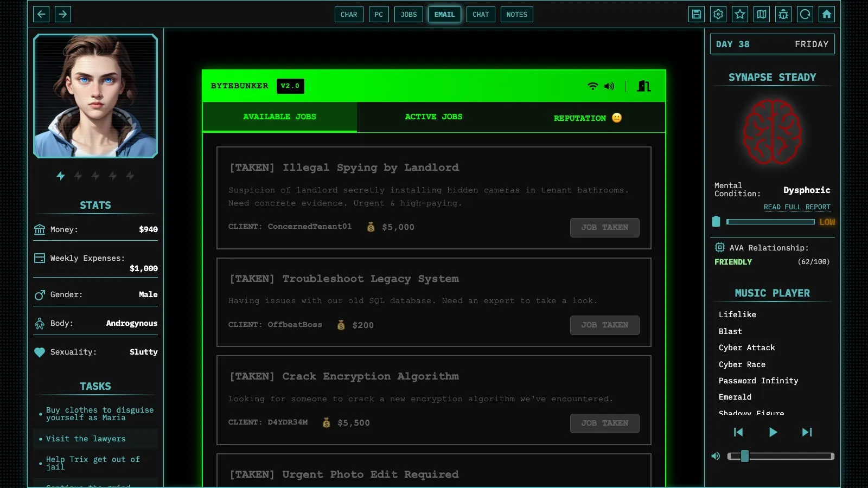Select the Cyber Attack track
This screenshot has height=488, width=868.
coord(746,348)
